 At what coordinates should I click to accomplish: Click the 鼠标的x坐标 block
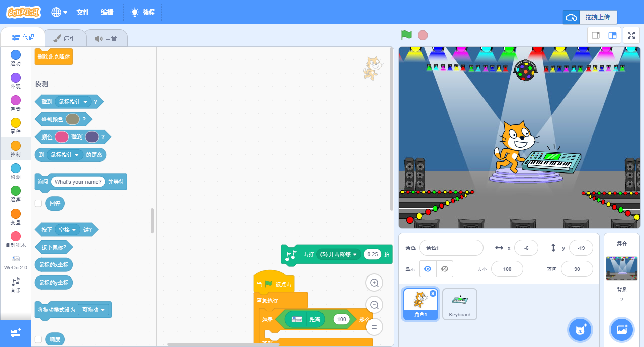point(54,265)
